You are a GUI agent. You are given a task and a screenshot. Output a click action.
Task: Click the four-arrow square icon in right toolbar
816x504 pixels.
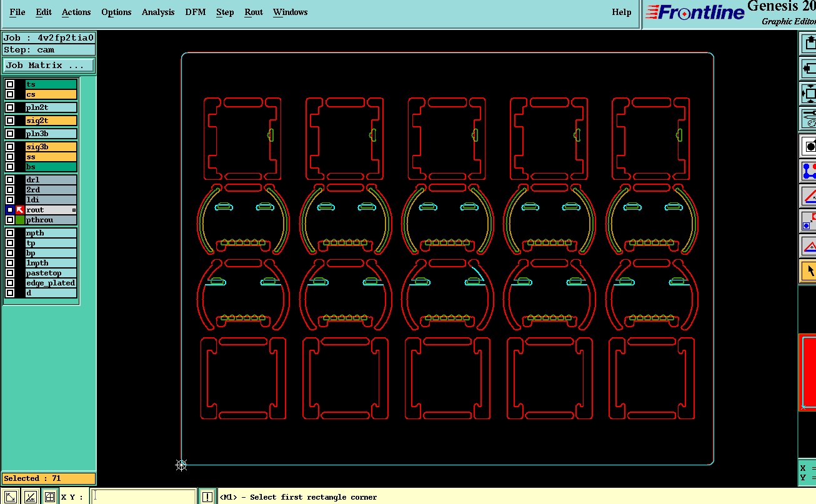(809, 94)
